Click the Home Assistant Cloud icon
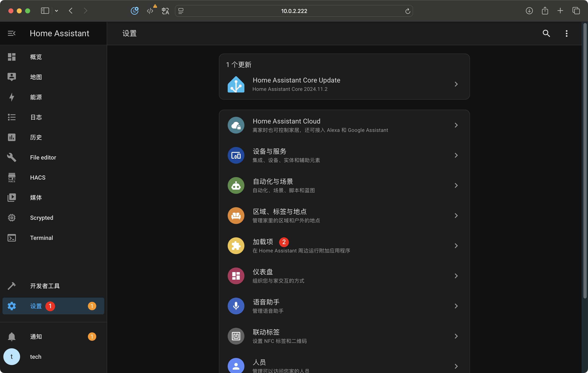The width and height of the screenshot is (588, 373). [236, 125]
